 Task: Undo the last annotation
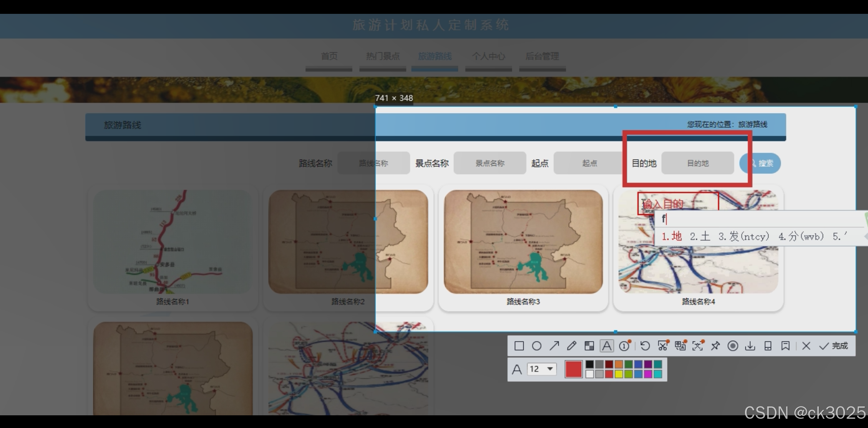point(645,346)
